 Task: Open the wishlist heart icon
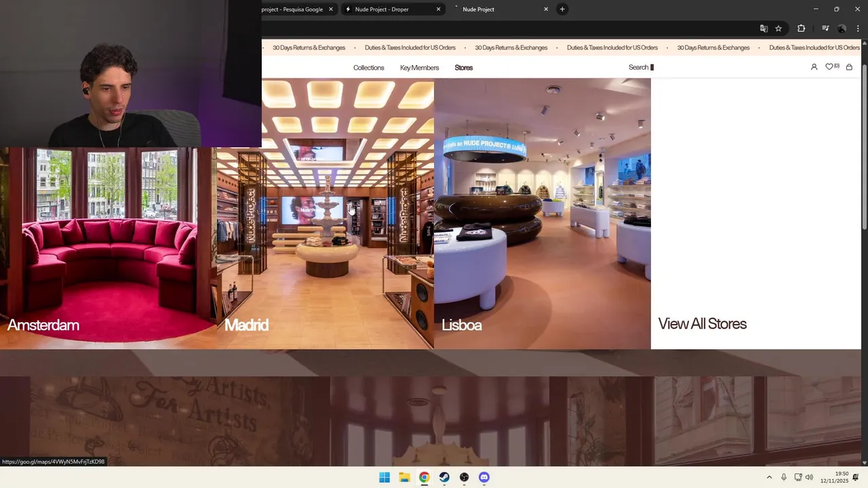pyautogui.click(x=829, y=67)
